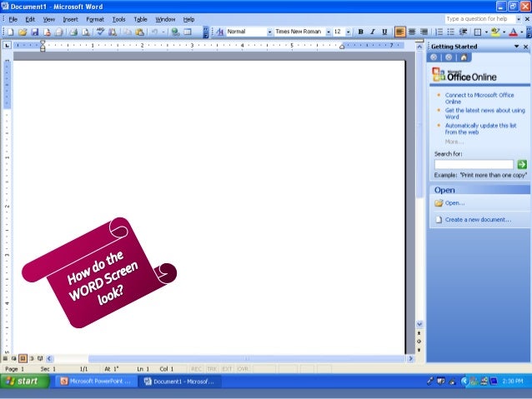Open the File menu
This screenshot has height=399, width=532.
(x=13, y=19)
